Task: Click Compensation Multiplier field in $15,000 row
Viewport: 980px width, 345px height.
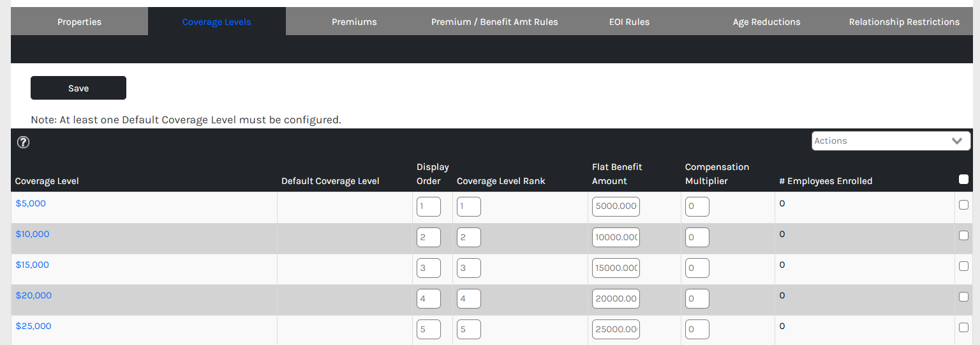Action: tap(697, 268)
